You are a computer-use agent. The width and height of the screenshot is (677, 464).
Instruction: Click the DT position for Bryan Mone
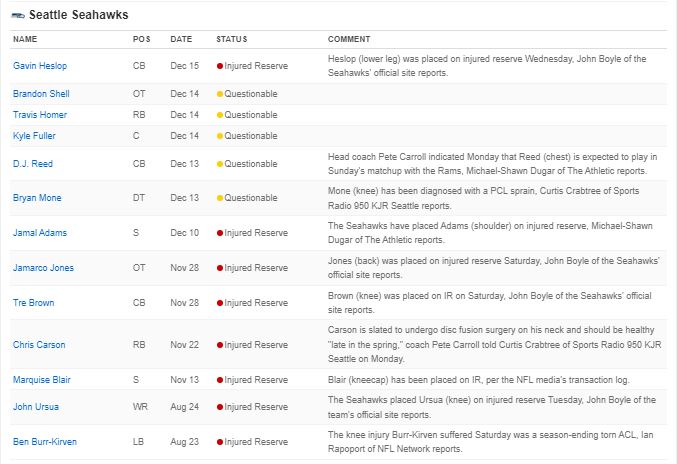point(139,198)
